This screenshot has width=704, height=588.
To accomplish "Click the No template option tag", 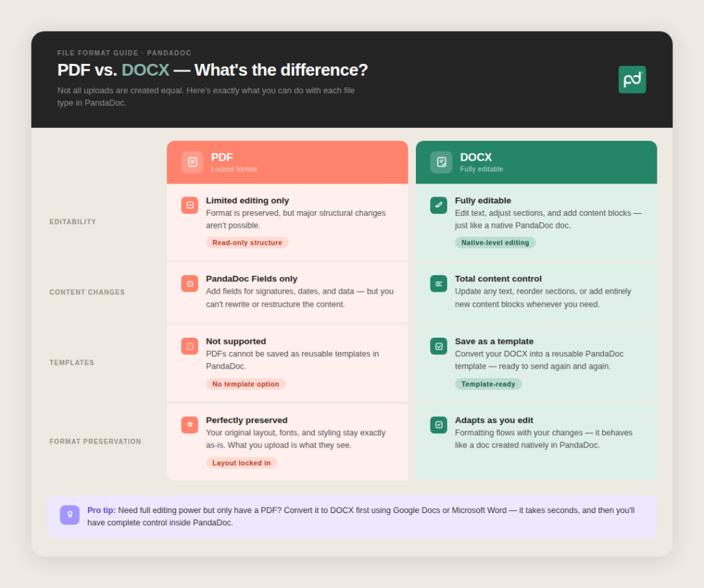I will pos(245,384).
